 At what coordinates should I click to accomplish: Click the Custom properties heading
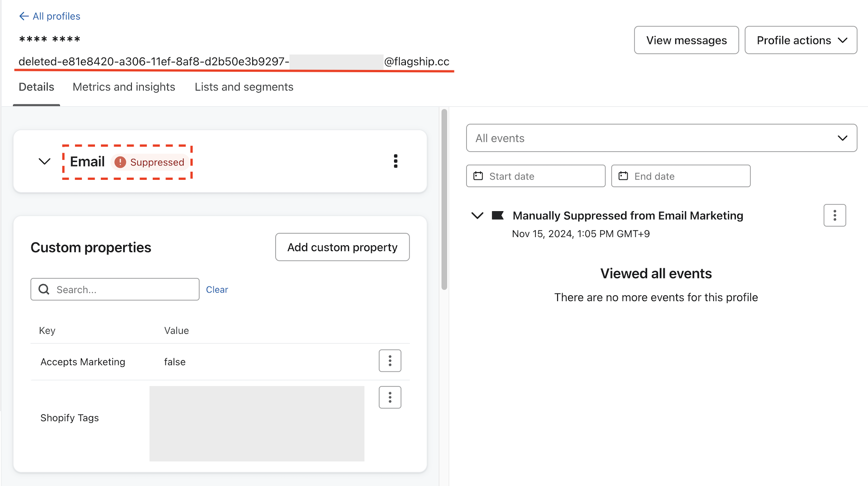pyautogui.click(x=91, y=248)
